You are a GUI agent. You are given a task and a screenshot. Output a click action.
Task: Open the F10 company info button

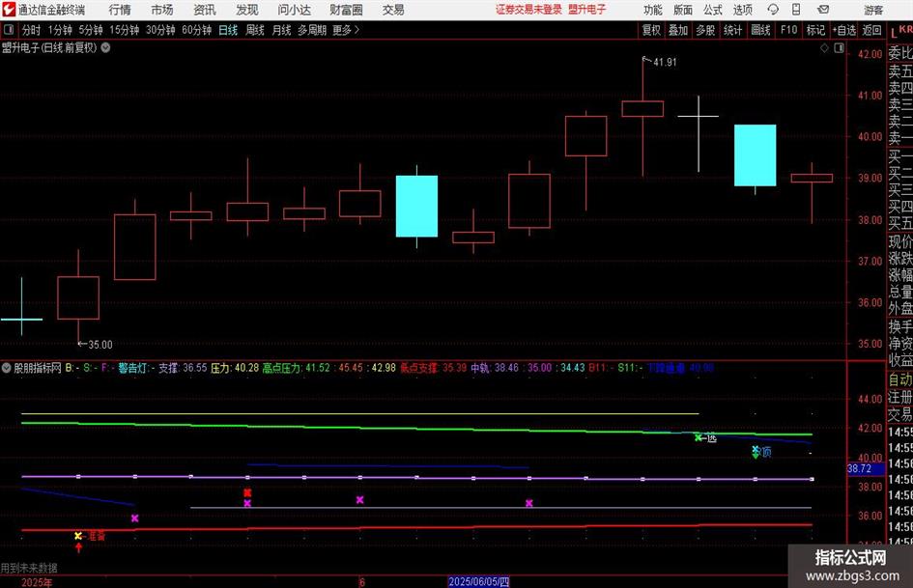[x=789, y=30]
